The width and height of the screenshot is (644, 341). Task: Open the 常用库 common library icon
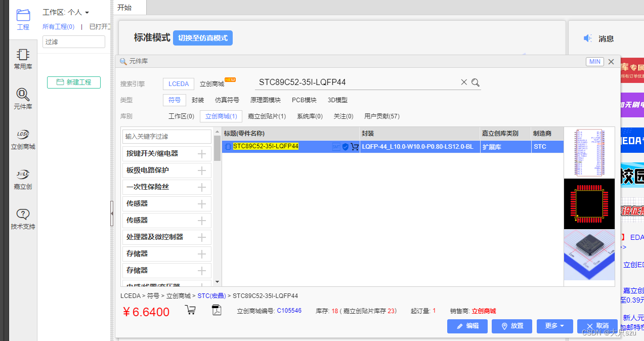tap(23, 59)
